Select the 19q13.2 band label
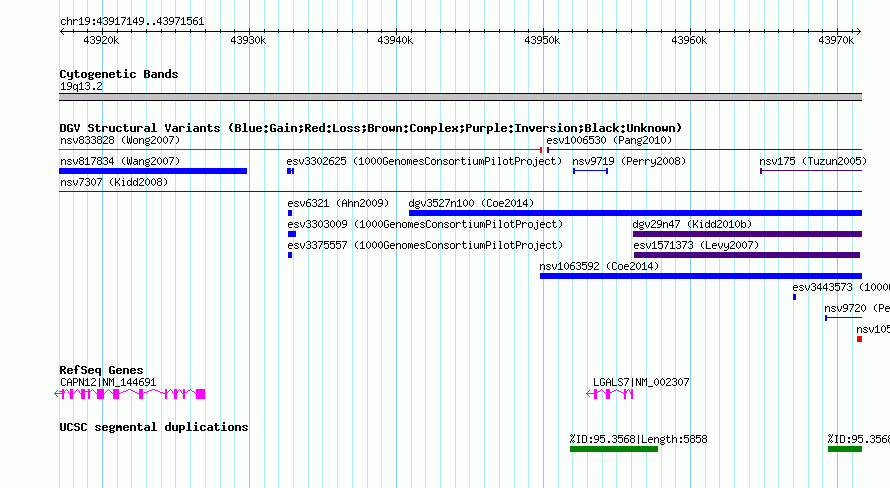 click(81, 86)
